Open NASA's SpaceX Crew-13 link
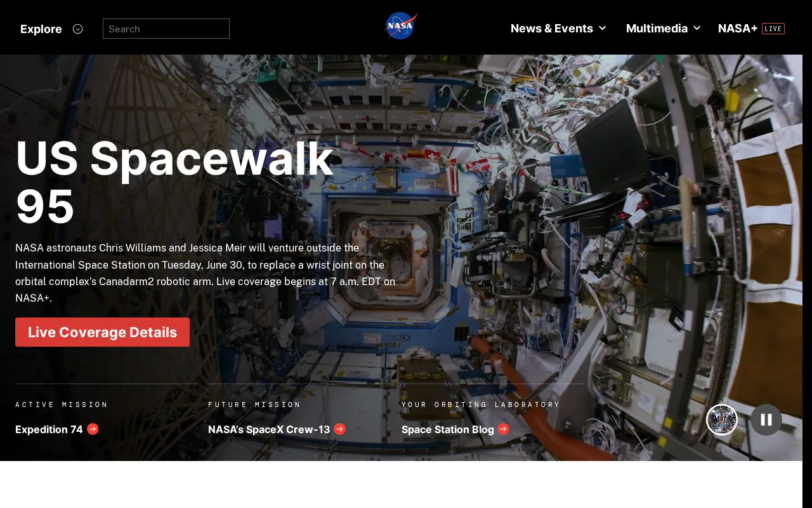This screenshot has width=812, height=508. pos(269,429)
